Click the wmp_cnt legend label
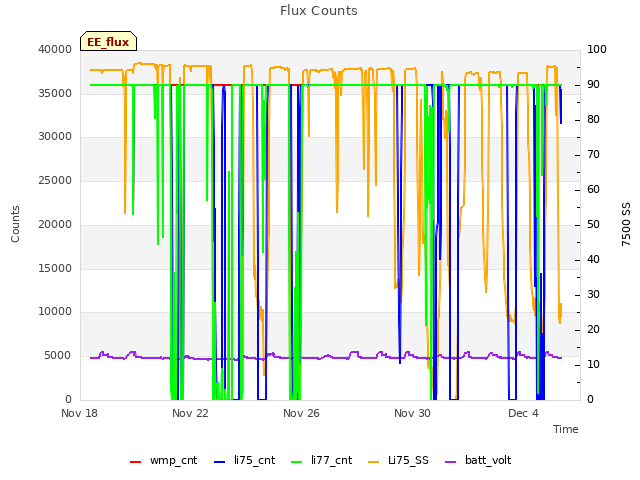This screenshot has width=640, height=480. pos(173,460)
